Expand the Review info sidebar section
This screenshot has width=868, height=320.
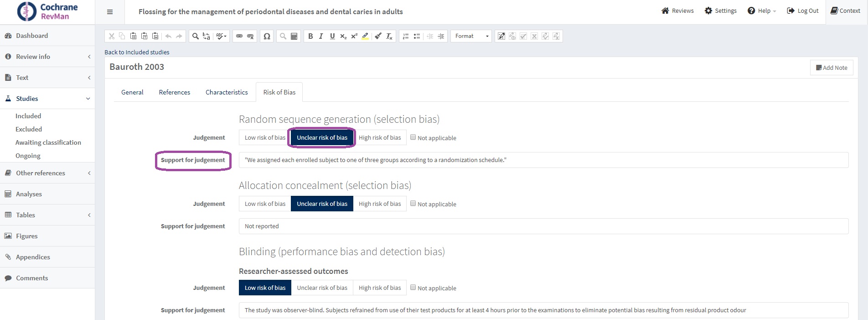pos(47,57)
